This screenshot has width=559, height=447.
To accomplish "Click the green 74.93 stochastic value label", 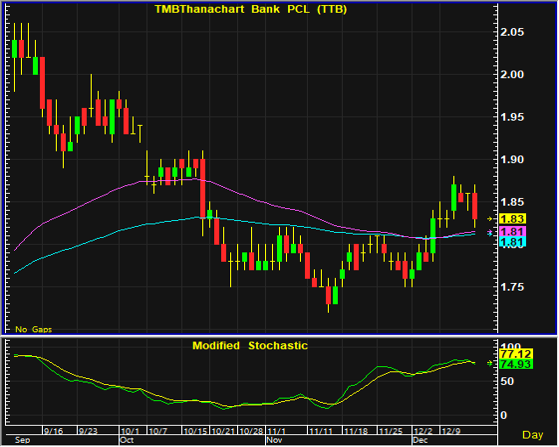I will tap(515, 364).
